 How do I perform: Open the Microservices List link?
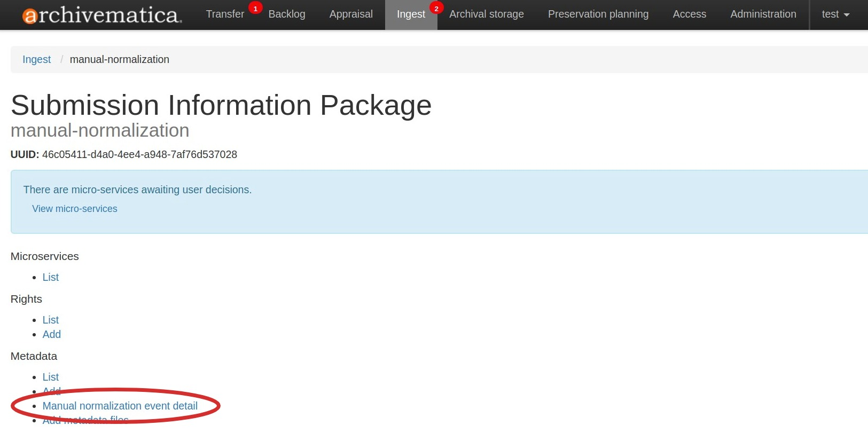coord(51,277)
